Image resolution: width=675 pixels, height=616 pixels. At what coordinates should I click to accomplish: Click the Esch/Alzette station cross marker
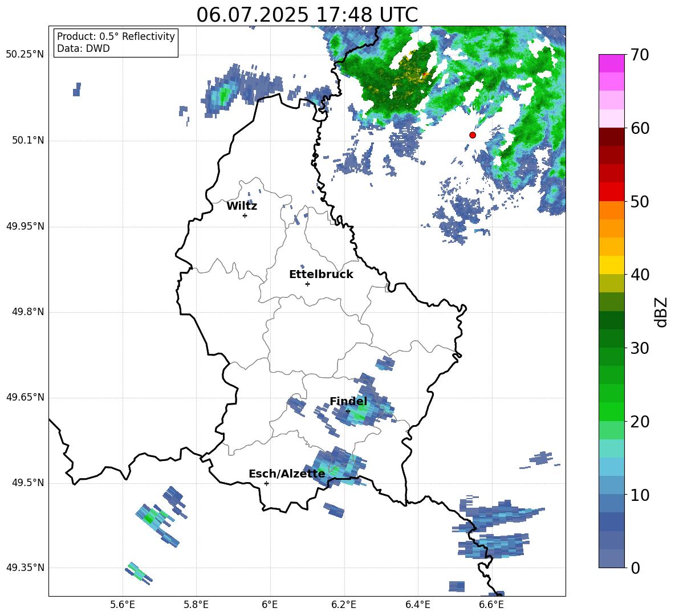266,483
